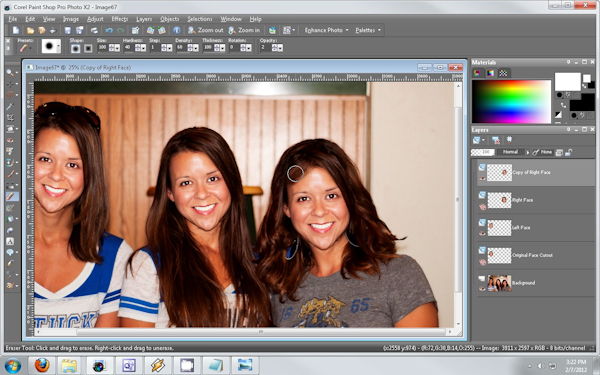Open the Presets dropdown arrow
This screenshot has width=600, height=375.
30,48
